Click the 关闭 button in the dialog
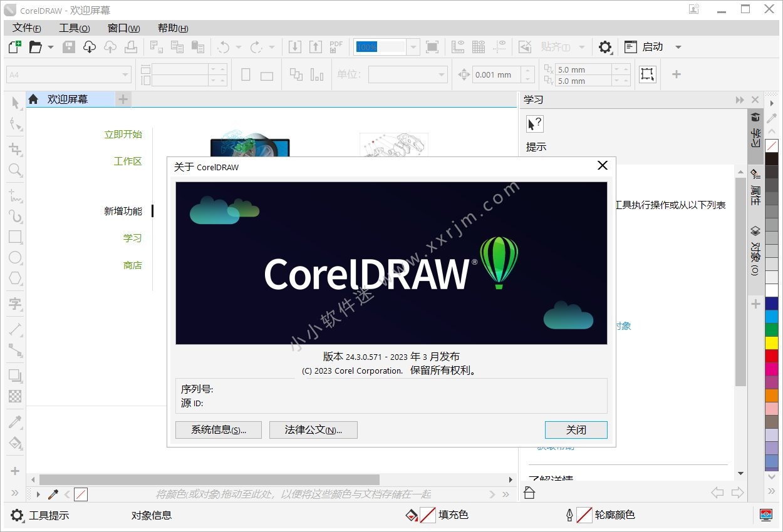 (x=576, y=430)
